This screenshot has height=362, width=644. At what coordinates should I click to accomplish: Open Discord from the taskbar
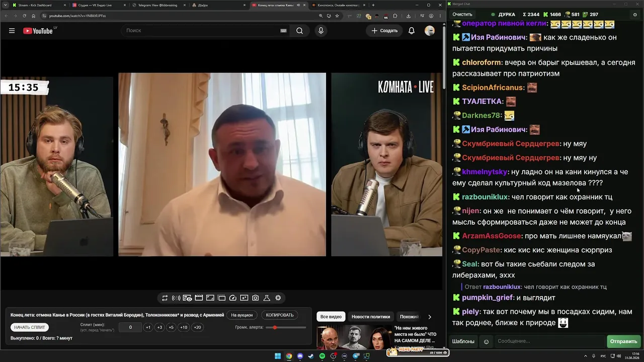pos(300,356)
